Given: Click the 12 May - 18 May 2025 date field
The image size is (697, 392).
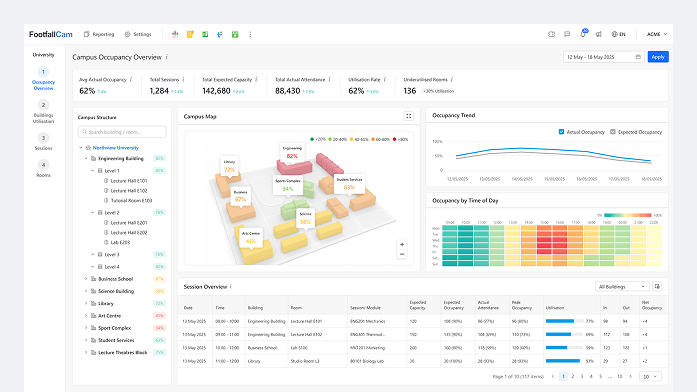Looking at the screenshot, I should (x=603, y=57).
